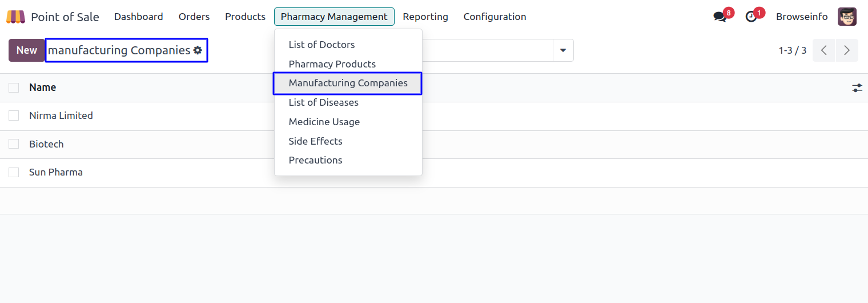Image resolution: width=868 pixels, height=303 pixels.
Task: Sort the list by Name column
Action: click(43, 87)
